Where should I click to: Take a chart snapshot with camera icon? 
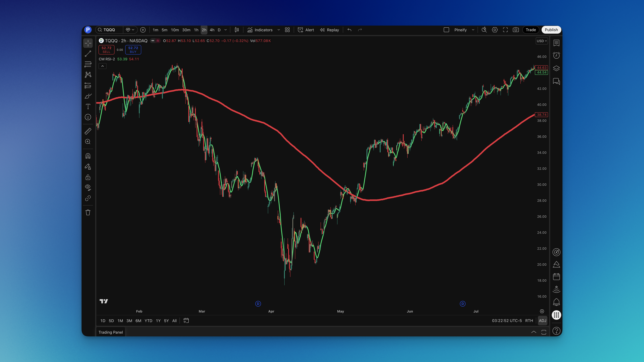[x=516, y=30]
